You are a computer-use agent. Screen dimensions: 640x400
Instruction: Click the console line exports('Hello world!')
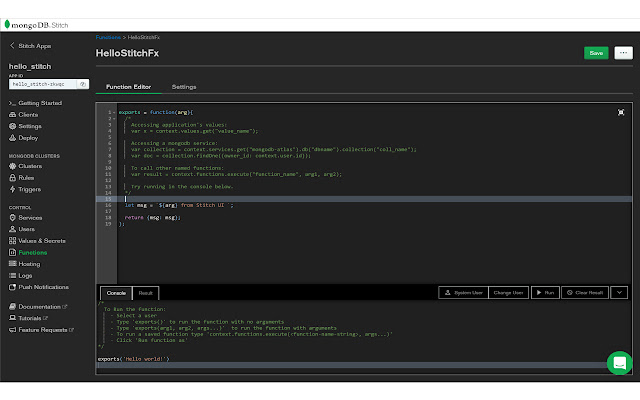pyautogui.click(x=133, y=359)
